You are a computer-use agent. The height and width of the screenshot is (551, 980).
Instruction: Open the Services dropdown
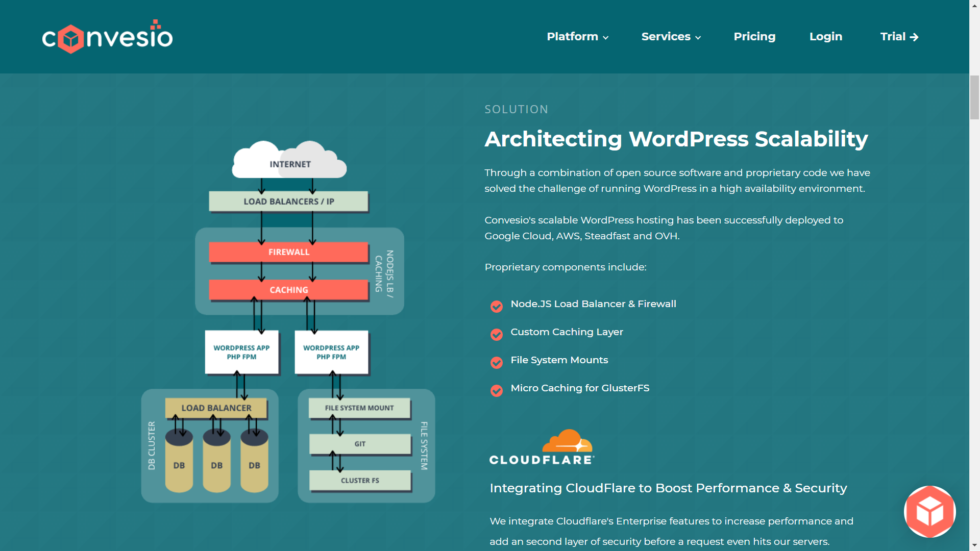(666, 36)
